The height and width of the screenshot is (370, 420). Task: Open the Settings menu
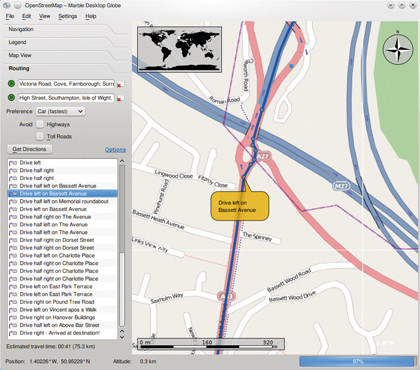(68, 16)
